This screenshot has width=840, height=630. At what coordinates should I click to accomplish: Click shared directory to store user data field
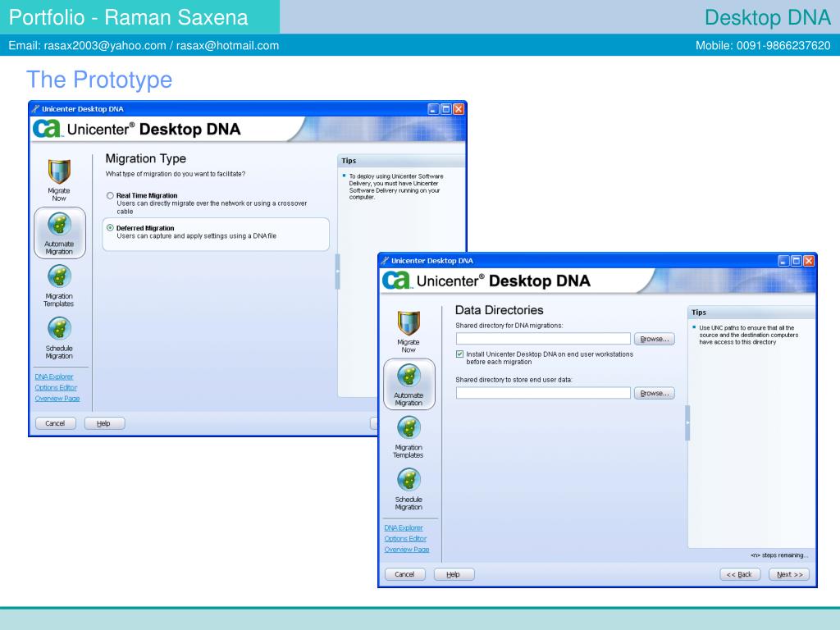[543, 393]
